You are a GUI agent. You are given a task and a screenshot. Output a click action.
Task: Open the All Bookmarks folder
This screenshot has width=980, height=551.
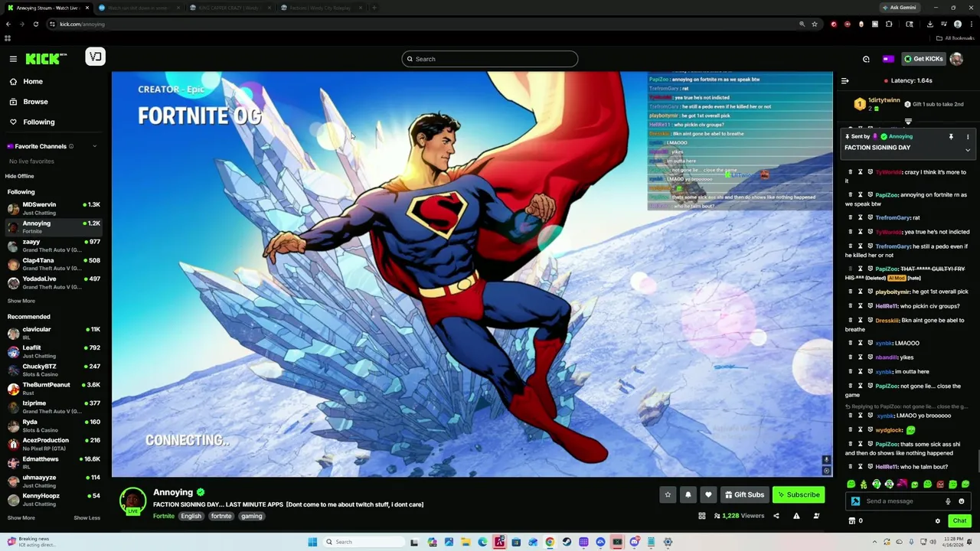(x=955, y=38)
